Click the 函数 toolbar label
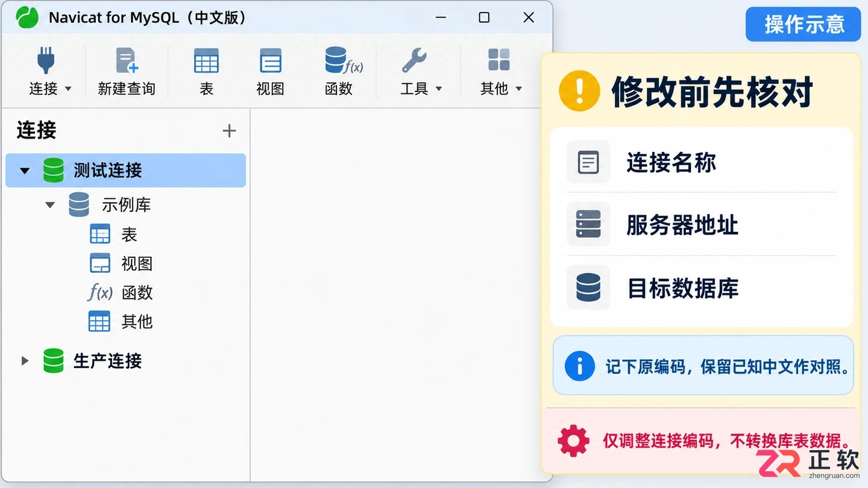Screen dimensions: 868x488 [x=339, y=89]
